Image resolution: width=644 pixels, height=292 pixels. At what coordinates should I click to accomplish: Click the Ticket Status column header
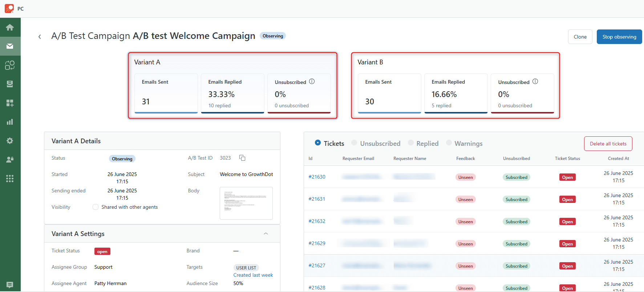567,159
